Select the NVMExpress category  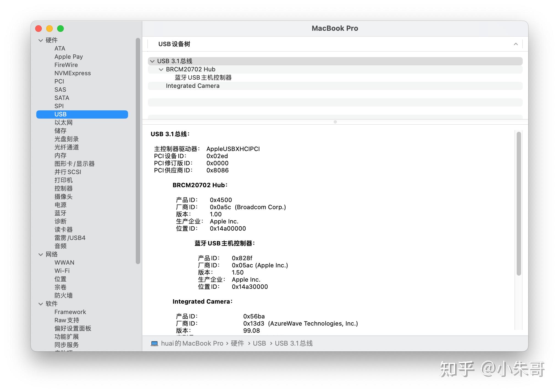73,73
